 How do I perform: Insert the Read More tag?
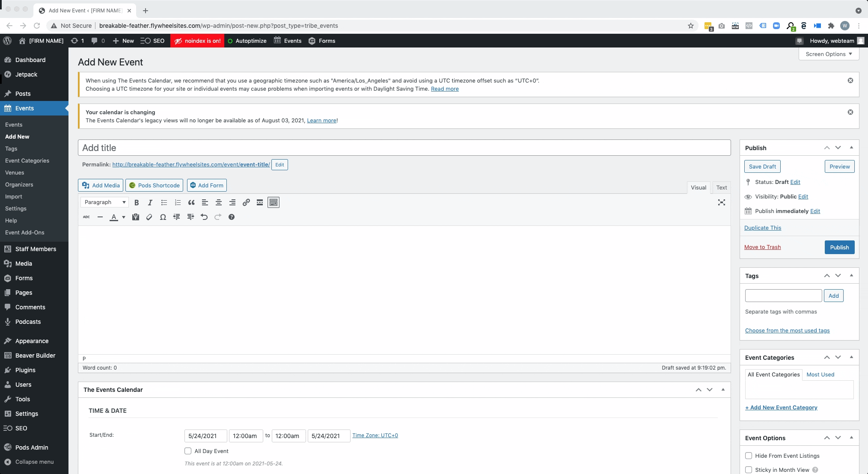pos(259,202)
